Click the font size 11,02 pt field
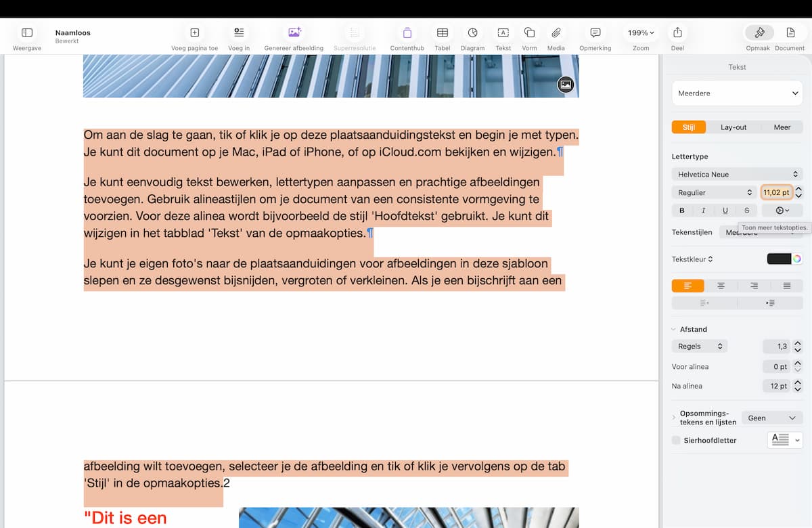The image size is (812, 528). [776, 192]
